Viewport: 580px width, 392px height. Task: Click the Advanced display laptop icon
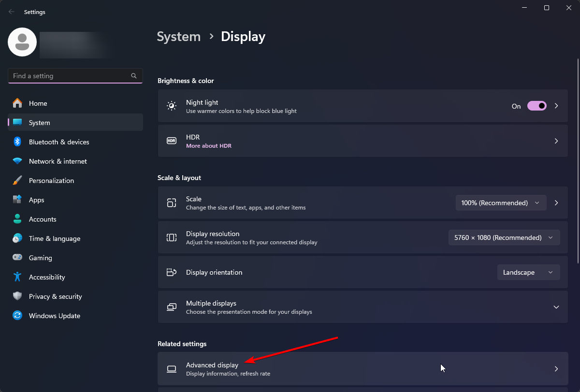(x=172, y=369)
